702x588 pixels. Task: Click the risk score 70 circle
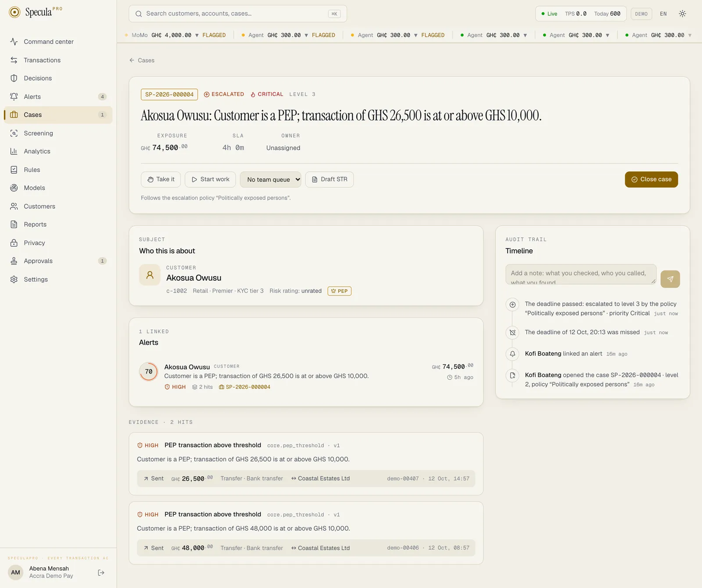coord(149,371)
